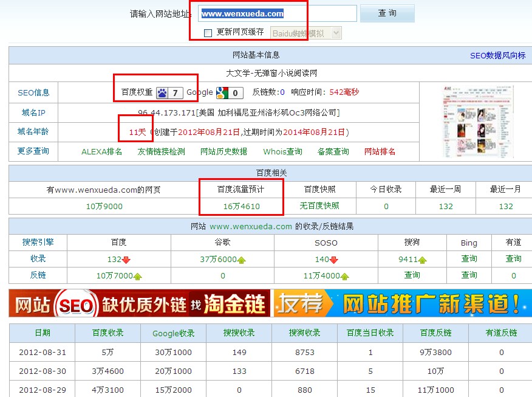Click the 百度当日收录 column header
The height and width of the screenshot is (397, 532).
click(370, 333)
